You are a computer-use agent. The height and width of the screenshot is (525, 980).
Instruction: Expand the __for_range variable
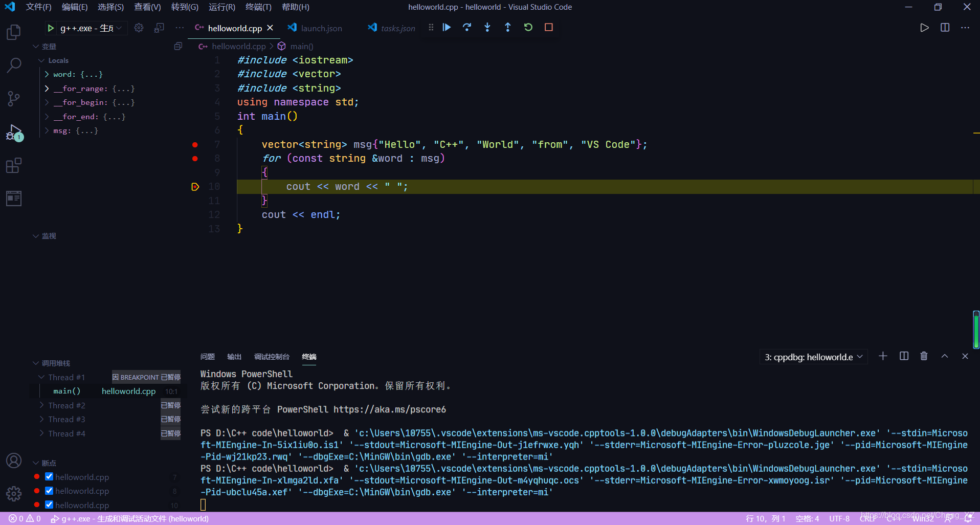tap(47, 89)
